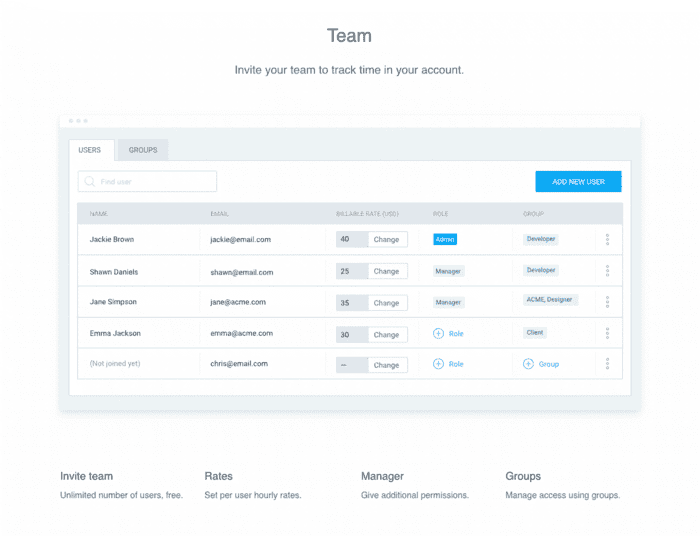Click Developer group tag for Shawn Daniels
The width and height of the screenshot is (700, 536).
pyautogui.click(x=541, y=270)
